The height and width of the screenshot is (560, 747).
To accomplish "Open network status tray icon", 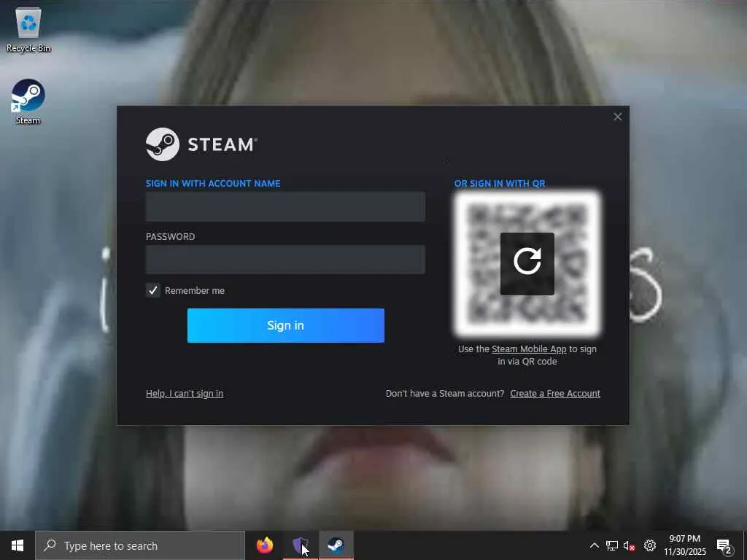I will tap(612, 545).
